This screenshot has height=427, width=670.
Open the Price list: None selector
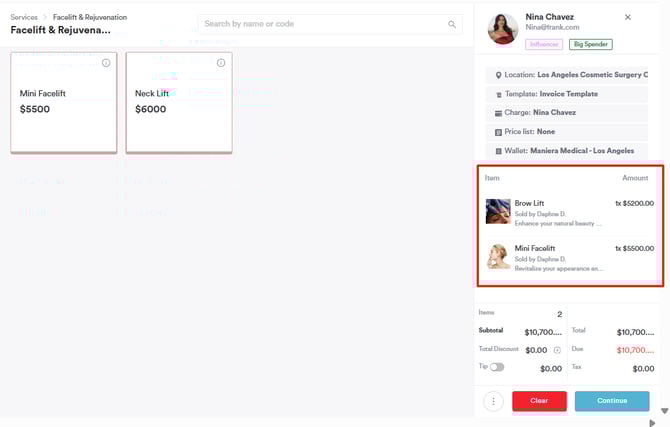coord(570,132)
